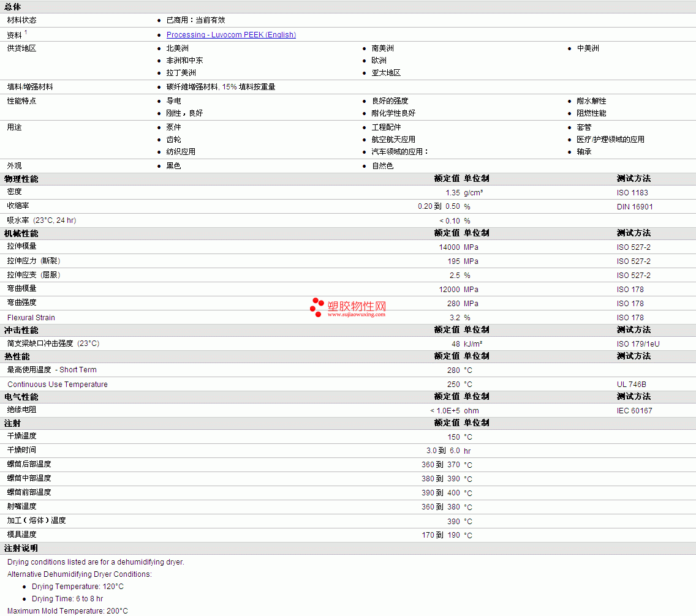Image resolution: width=696 pixels, height=616 pixels.
Task: Select the 碳纤维增强材料, 15% filler text
Action: pyautogui.click(x=221, y=87)
